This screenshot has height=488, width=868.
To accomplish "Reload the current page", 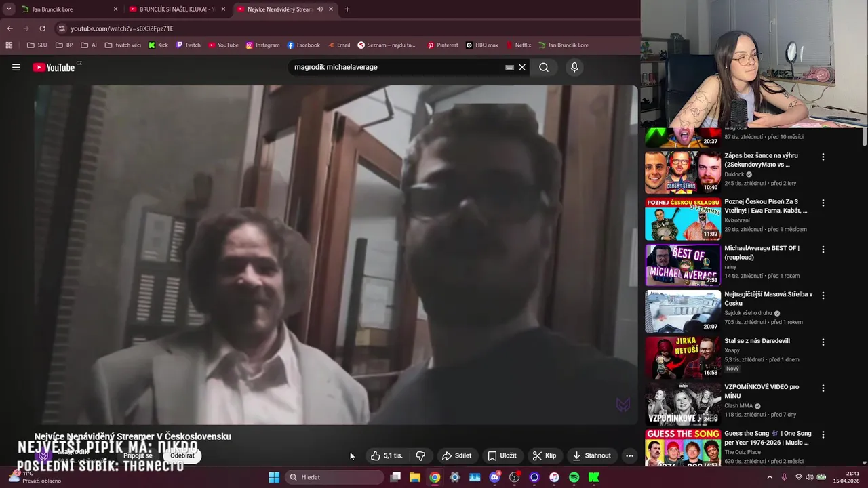I will (x=42, y=28).
